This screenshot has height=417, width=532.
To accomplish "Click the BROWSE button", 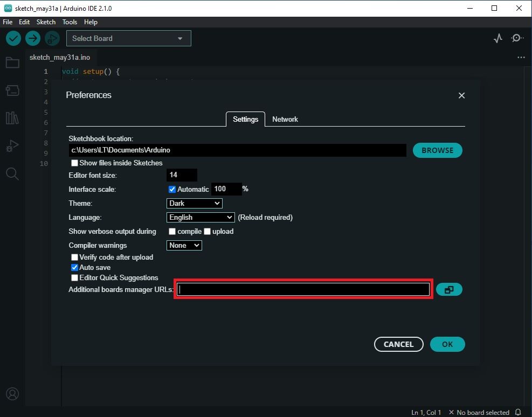I will [x=437, y=150].
